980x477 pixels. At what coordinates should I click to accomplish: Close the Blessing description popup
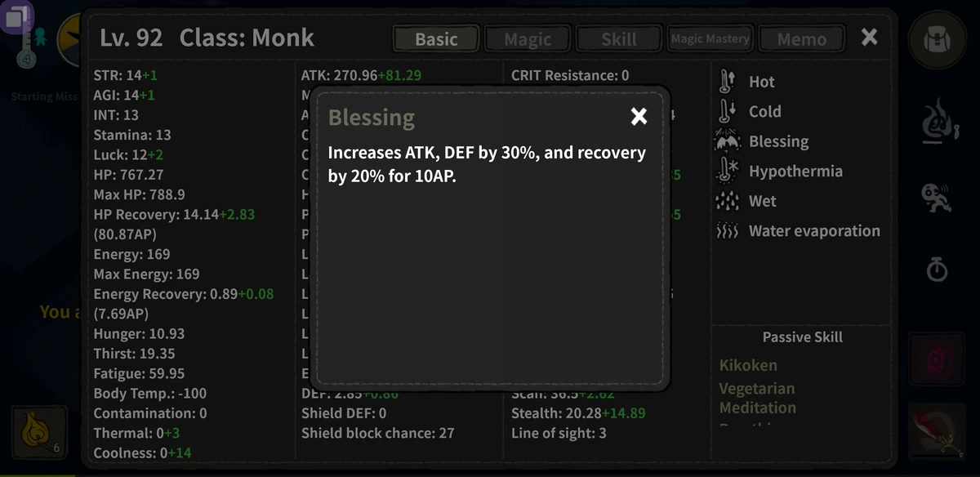(x=639, y=116)
